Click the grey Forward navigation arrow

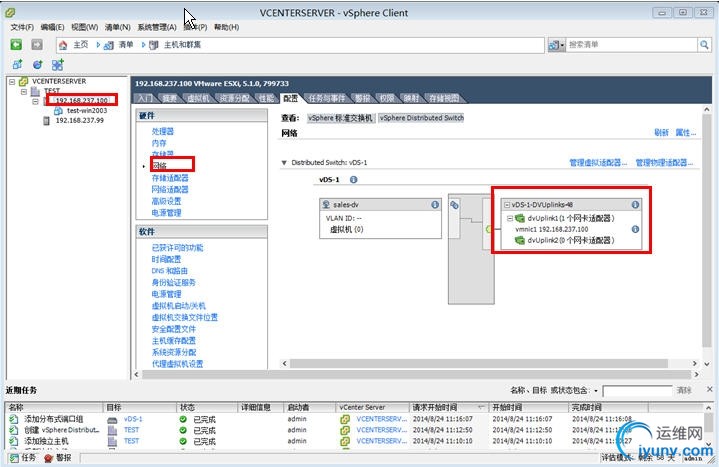[37, 44]
